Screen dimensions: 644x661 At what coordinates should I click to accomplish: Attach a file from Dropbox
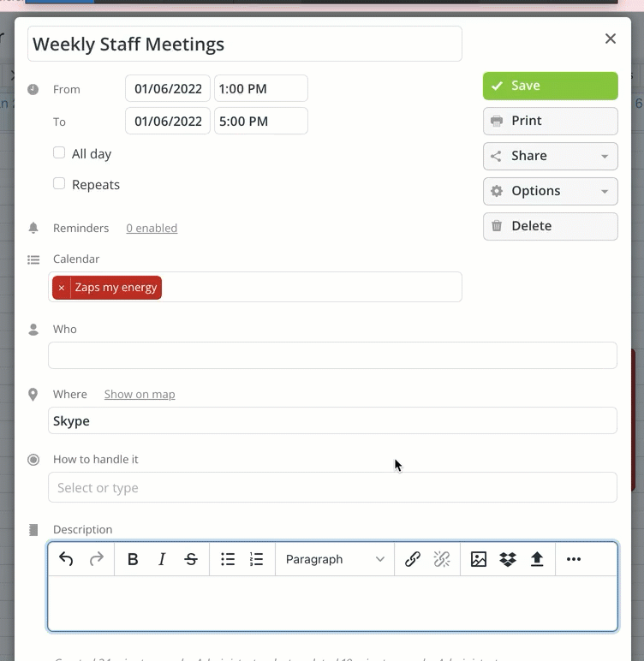(x=507, y=559)
